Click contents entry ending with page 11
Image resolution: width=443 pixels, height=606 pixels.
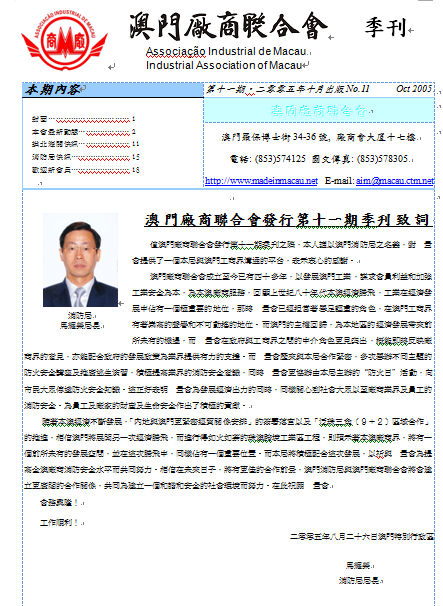[x=85, y=145]
